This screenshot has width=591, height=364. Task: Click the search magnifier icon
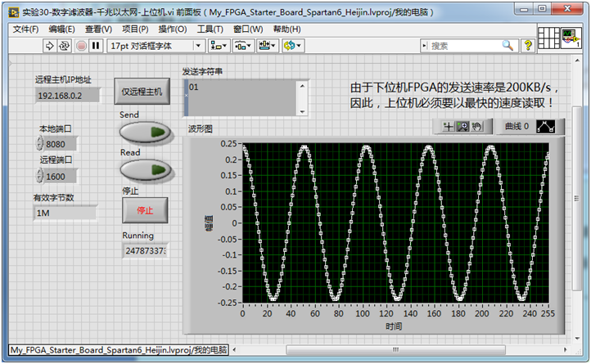[508, 46]
